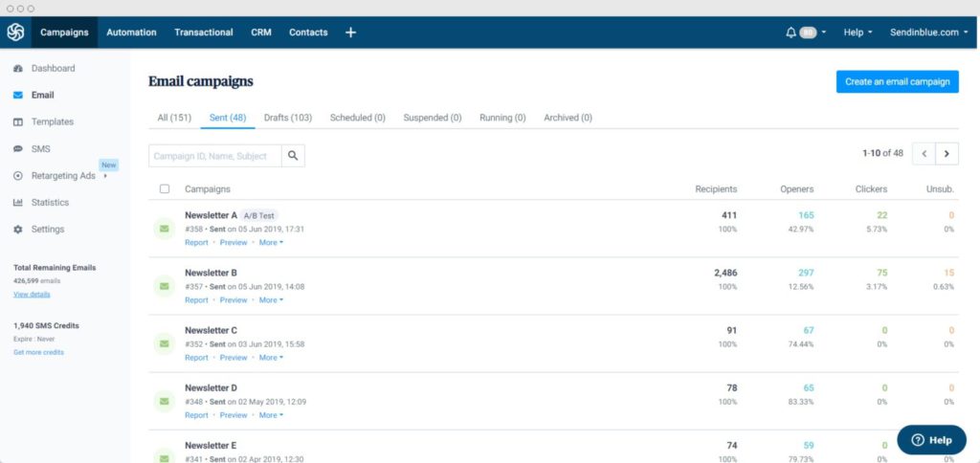Open the notifications bell icon
This screenshot has width=980, height=463.
(791, 33)
